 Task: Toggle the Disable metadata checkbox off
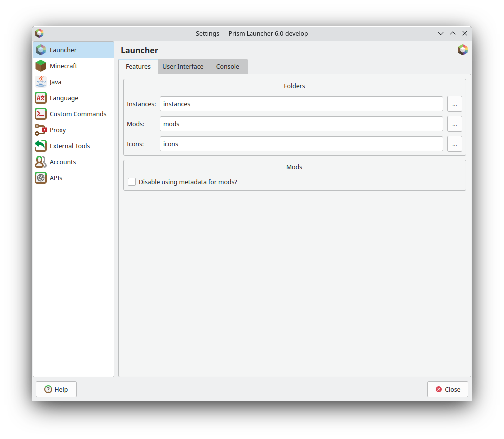point(131,182)
